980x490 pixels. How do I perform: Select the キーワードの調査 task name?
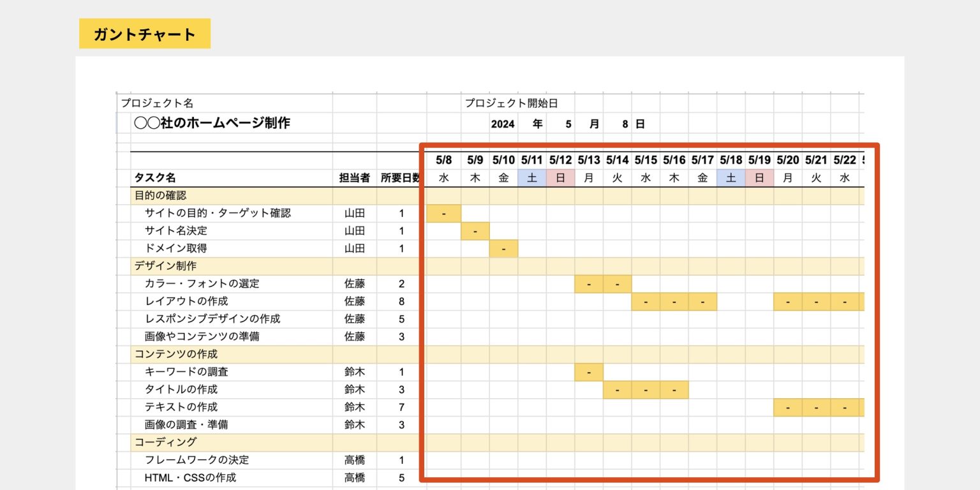click(186, 372)
